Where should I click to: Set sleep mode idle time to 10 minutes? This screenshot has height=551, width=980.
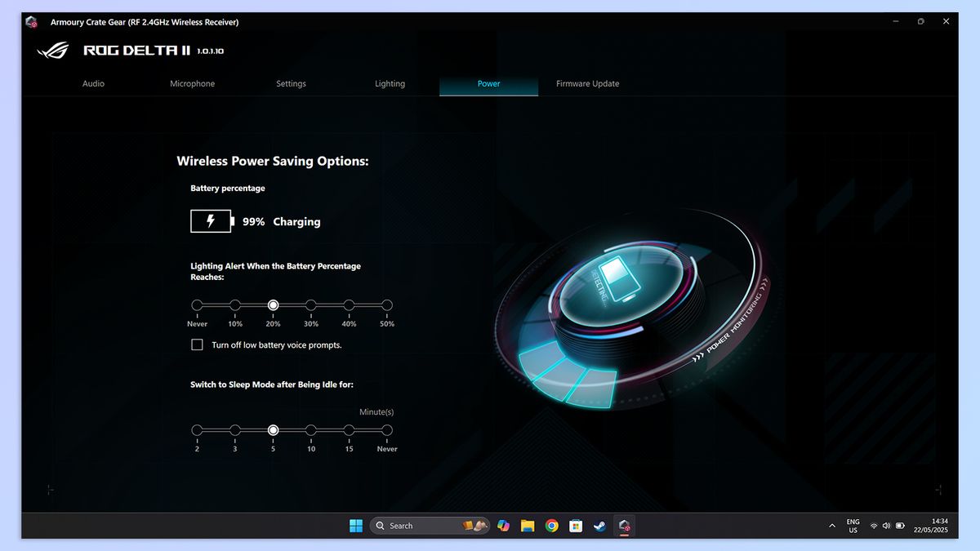point(311,429)
